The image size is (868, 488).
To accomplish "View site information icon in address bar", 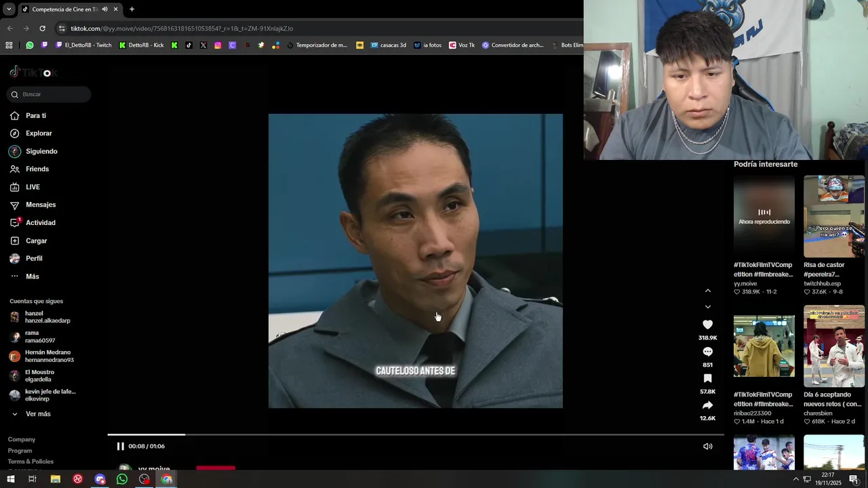I will [62, 28].
